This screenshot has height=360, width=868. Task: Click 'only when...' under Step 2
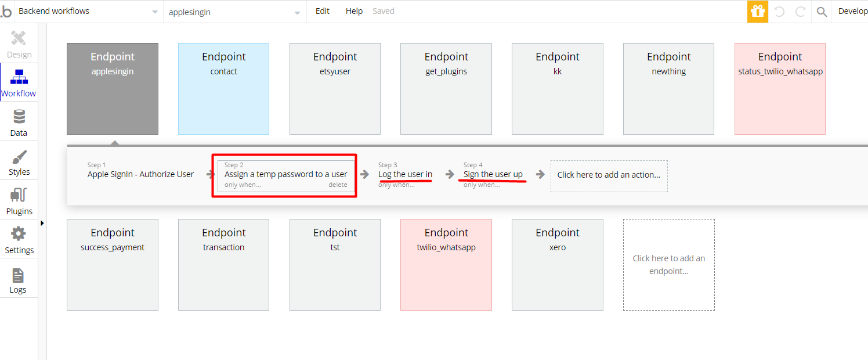pos(243,185)
